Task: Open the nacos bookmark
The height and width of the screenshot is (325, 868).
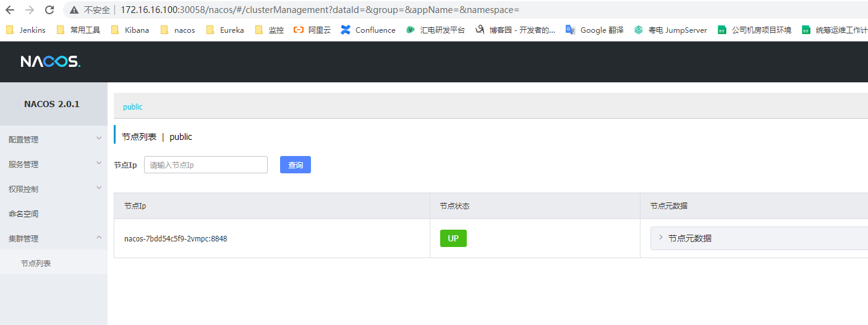Action: click(x=177, y=30)
